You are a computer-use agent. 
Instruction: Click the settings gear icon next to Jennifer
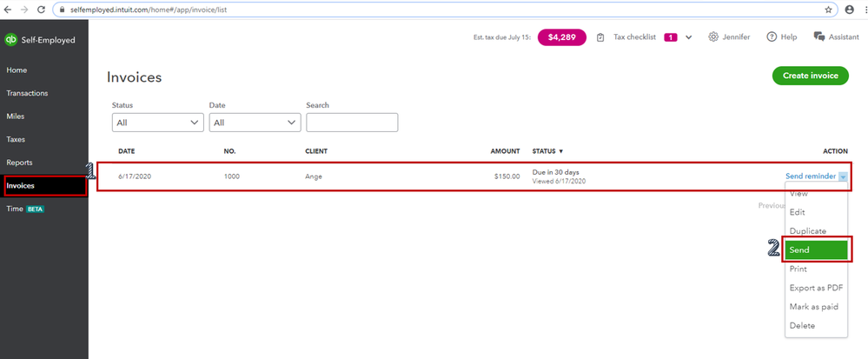[713, 37]
